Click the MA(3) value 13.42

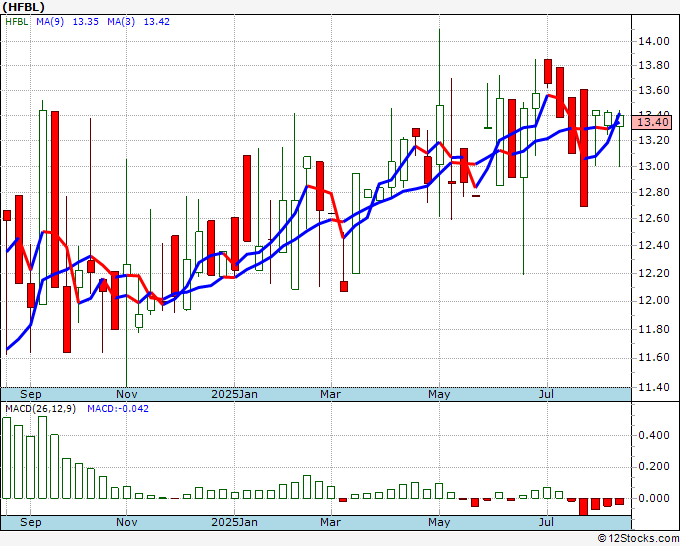(157, 22)
